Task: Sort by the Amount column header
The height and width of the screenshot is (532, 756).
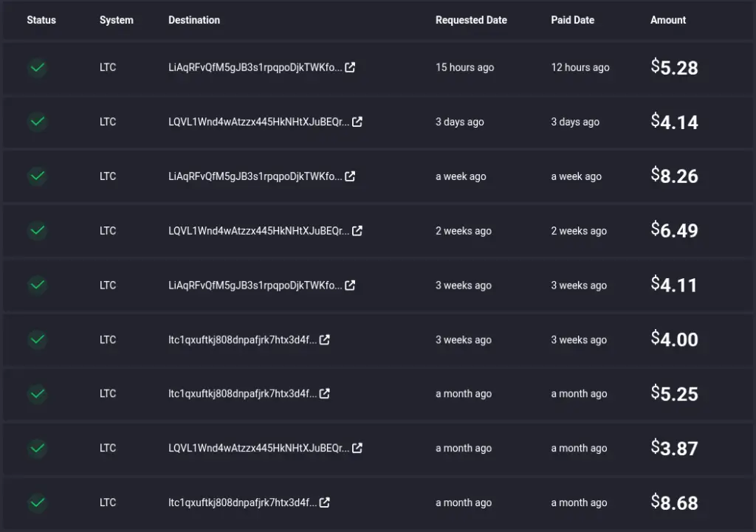Action: click(x=667, y=20)
